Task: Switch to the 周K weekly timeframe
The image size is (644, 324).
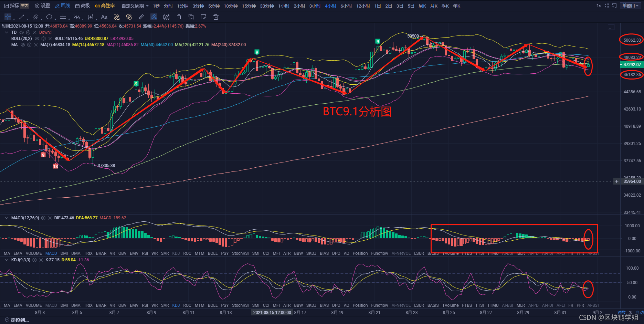Action: click(422, 6)
